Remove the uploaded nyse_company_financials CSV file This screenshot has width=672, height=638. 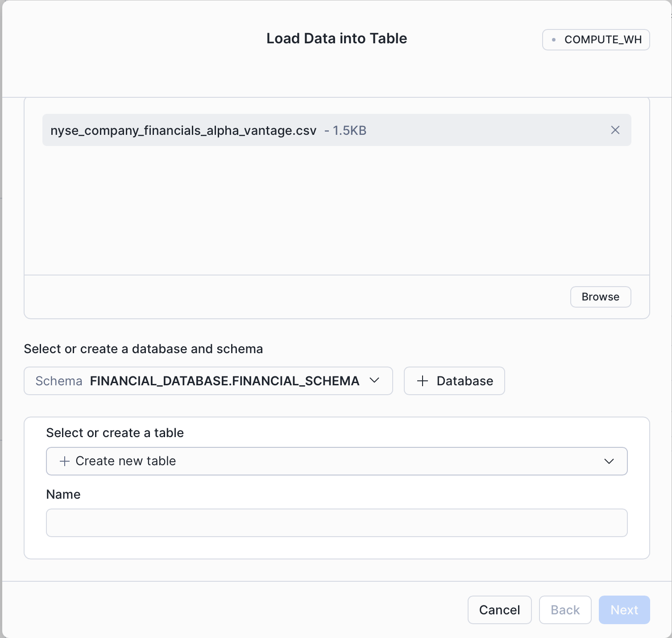615,130
